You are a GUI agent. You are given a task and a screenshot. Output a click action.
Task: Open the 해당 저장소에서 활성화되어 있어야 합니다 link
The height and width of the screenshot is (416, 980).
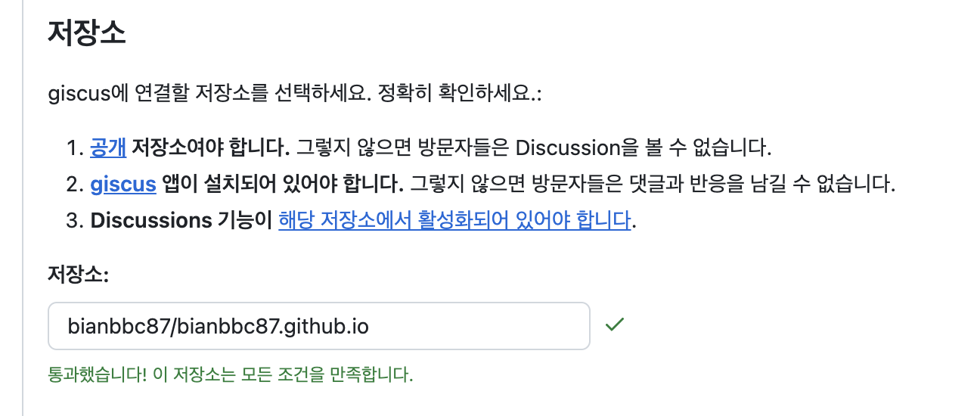coord(454,220)
